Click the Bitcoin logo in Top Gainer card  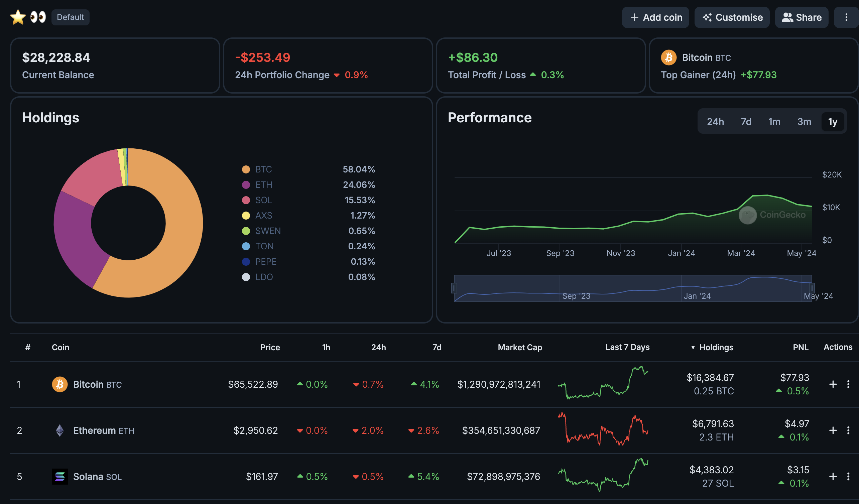(x=668, y=57)
